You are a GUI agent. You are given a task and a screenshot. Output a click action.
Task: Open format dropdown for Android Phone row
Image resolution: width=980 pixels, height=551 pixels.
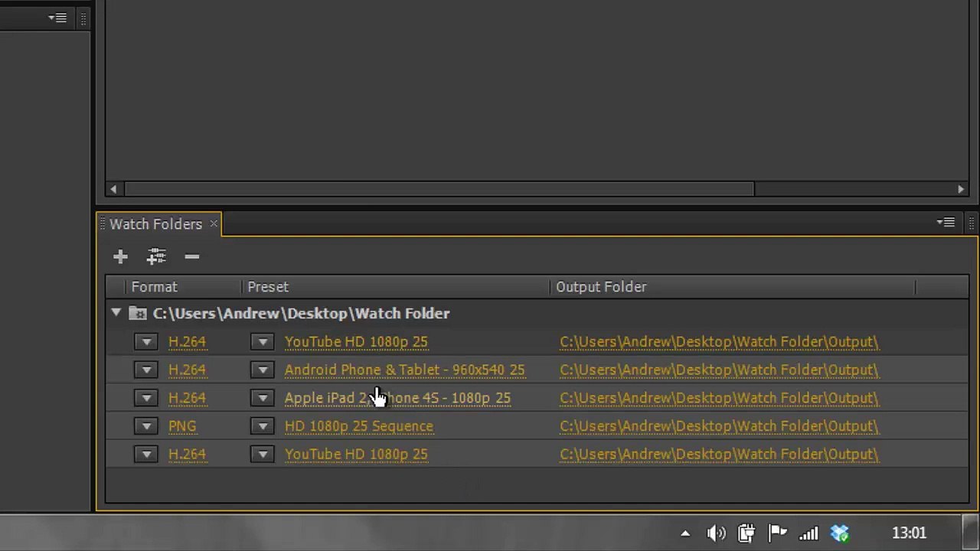click(146, 370)
